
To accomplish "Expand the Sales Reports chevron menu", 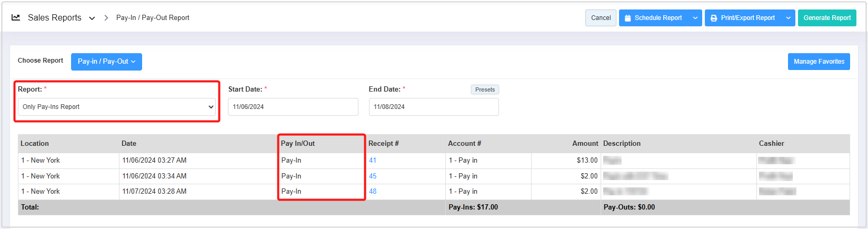I will click(x=92, y=18).
